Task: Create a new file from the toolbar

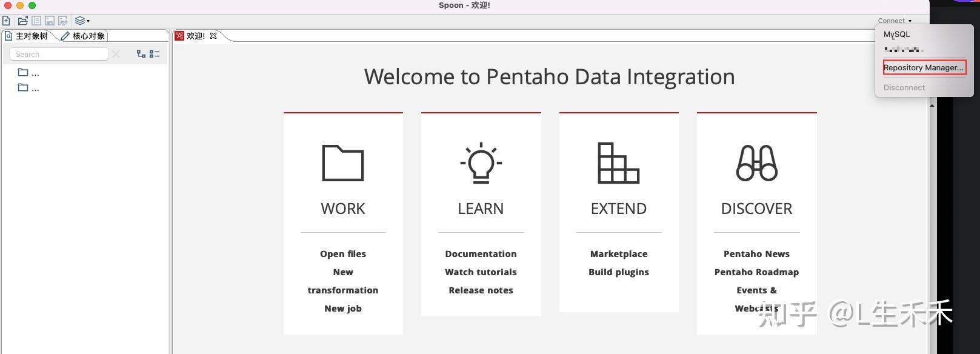Action: click(x=6, y=21)
